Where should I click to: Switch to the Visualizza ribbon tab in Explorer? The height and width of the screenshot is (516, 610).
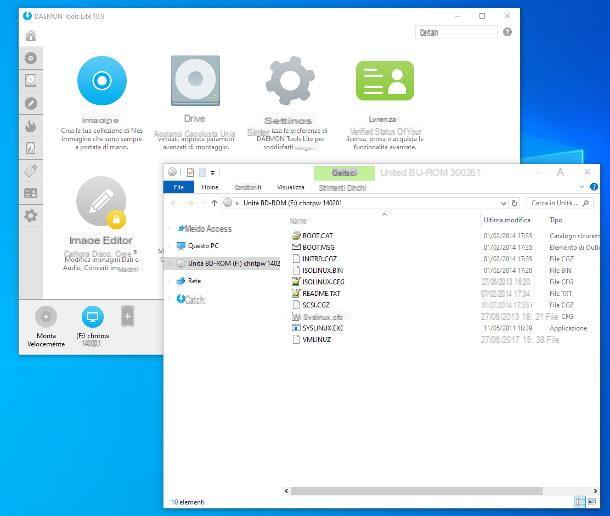click(290, 187)
